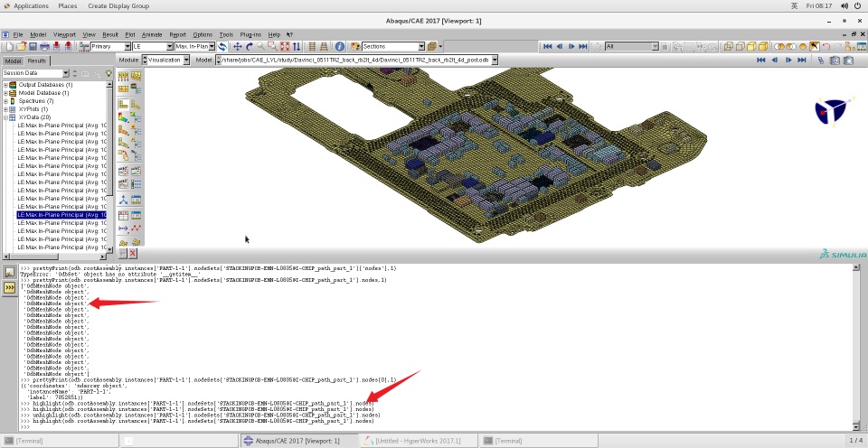The width and height of the screenshot is (868, 448).
Task: Open XY Data Manager icon
Action: click(x=136, y=215)
